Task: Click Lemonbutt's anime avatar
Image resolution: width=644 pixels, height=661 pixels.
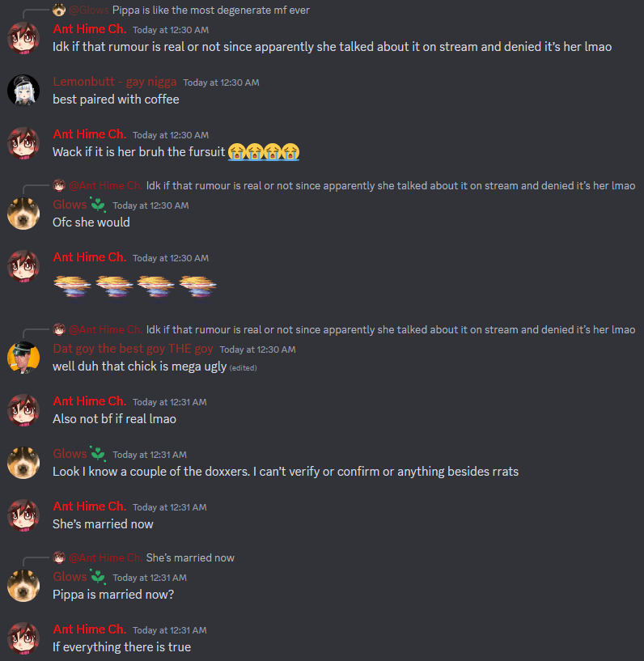Action: tap(23, 91)
